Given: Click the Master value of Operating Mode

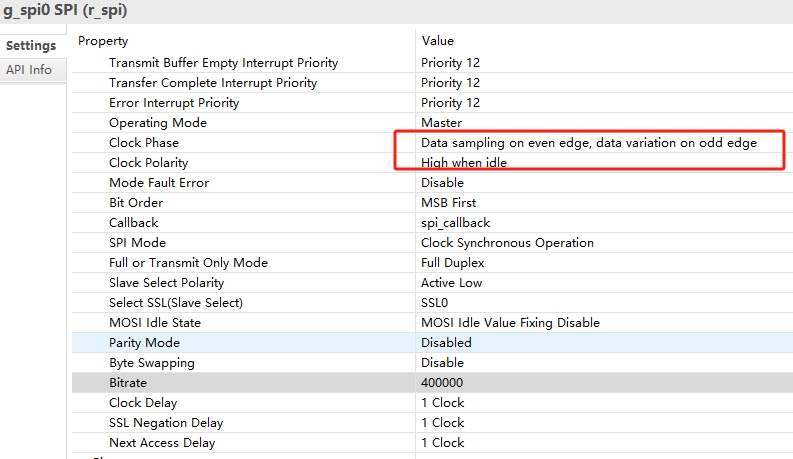Looking at the screenshot, I should pyautogui.click(x=442, y=123).
